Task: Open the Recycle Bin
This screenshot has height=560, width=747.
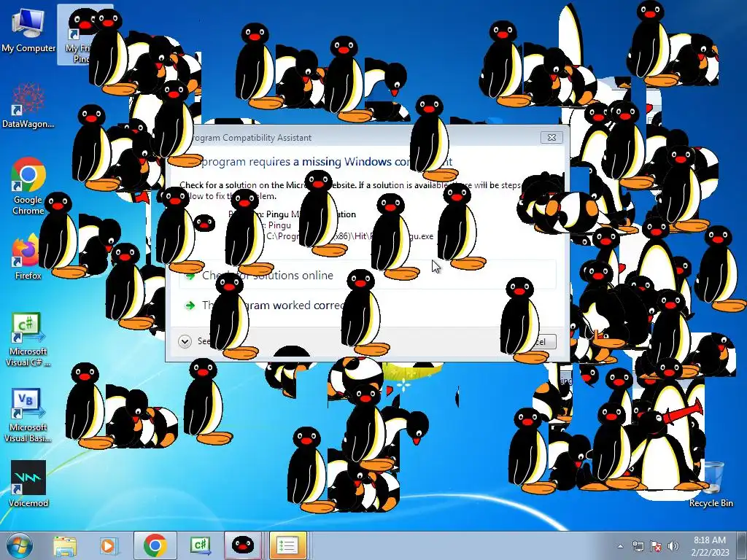Action: [x=711, y=484]
